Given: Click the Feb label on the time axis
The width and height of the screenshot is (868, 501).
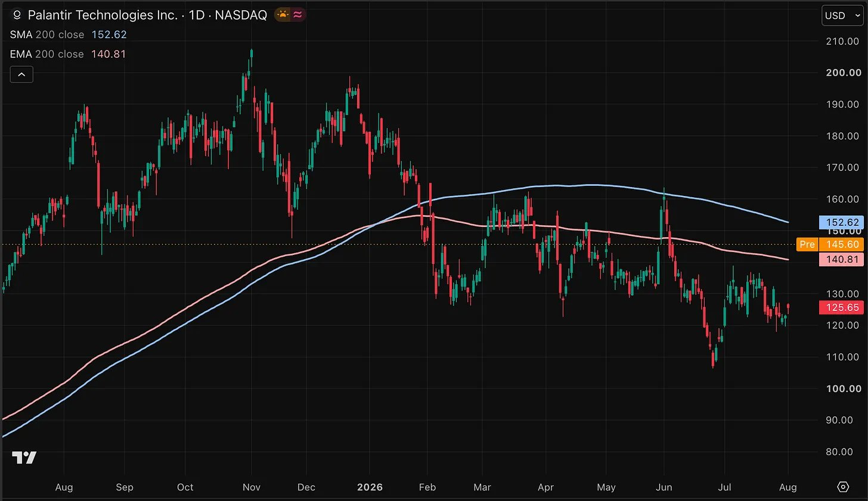Looking at the screenshot, I should click(427, 487).
